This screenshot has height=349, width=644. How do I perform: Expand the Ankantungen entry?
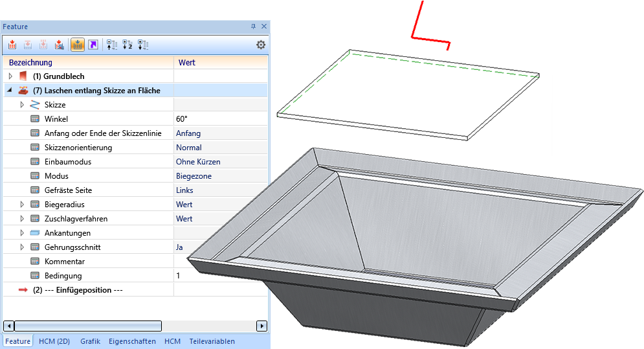pyautogui.click(x=22, y=232)
